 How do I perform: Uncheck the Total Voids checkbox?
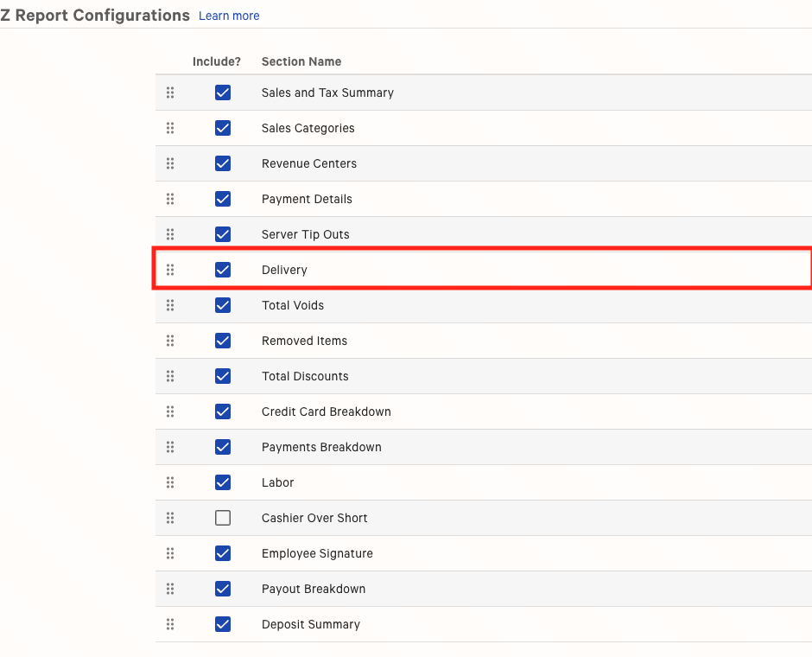click(223, 305)
